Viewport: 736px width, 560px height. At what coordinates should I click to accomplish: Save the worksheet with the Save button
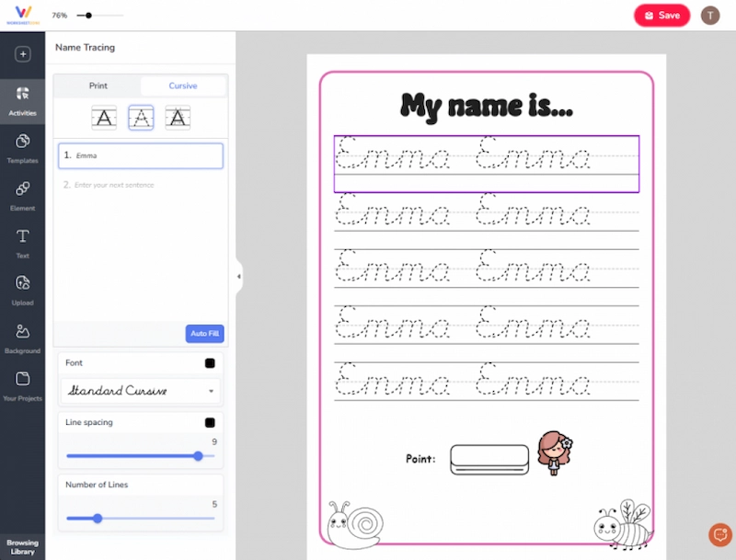coord(661,16)
